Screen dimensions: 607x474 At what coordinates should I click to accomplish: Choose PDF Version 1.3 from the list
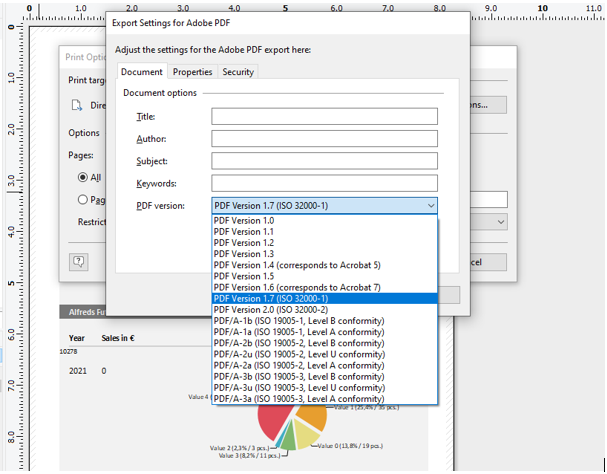click(324, 254)
